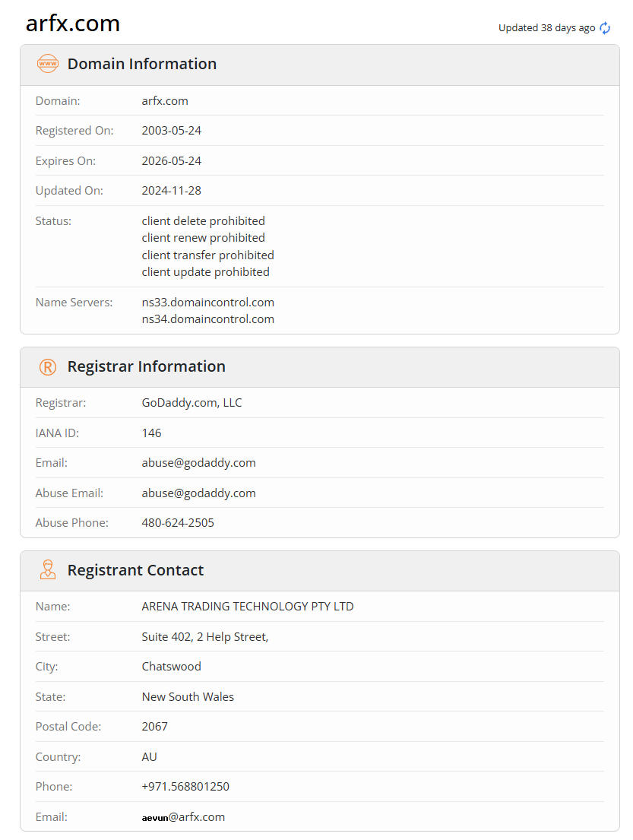The image size is (633, 840).
Task: Click the GoDaddy.com, LLC registrar name
Action: [x=191, y=403]
